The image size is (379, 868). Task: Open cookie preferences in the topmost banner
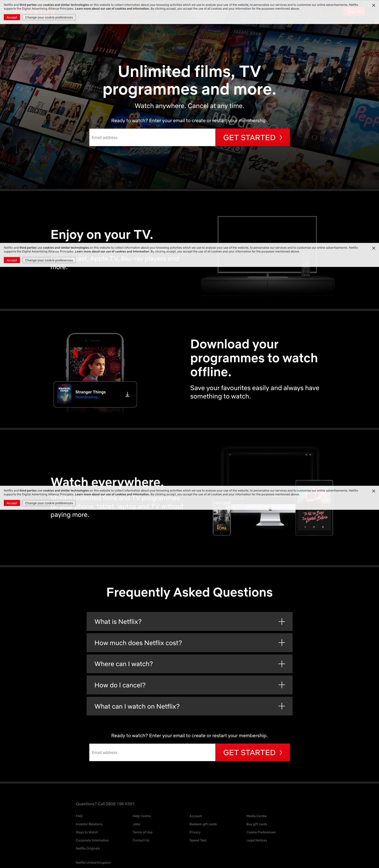(49, 17)
